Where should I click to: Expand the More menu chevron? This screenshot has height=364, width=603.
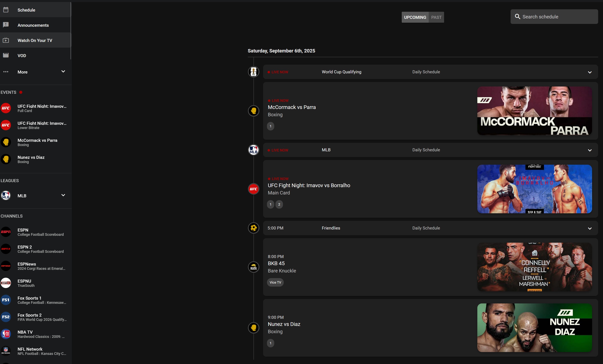coord(63,72)
